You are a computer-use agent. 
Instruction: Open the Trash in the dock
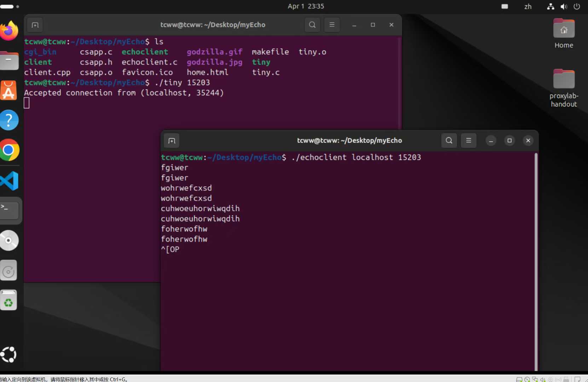tap(9, 300)
